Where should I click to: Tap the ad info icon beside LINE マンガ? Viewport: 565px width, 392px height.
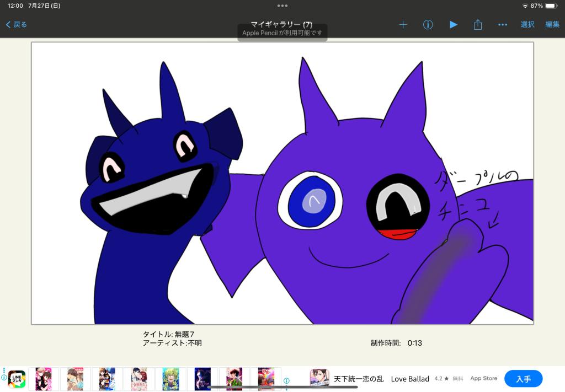tap(4, 378)
